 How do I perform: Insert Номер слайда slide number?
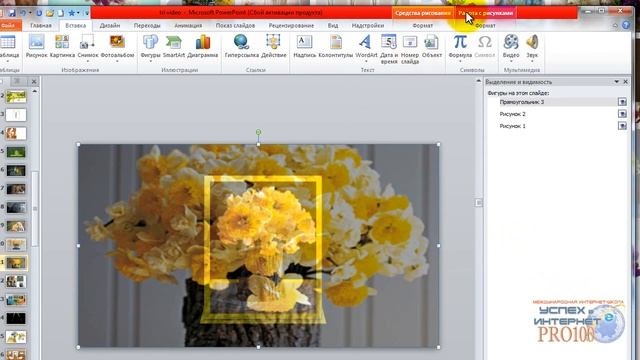pyautogui.click(x=409, y=49)
